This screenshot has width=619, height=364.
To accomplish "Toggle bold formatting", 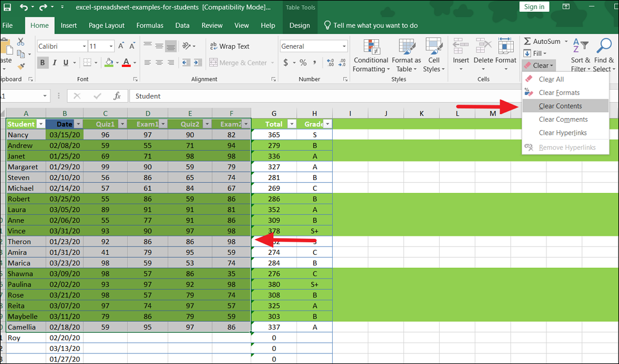I will click(x=43, y=62).
